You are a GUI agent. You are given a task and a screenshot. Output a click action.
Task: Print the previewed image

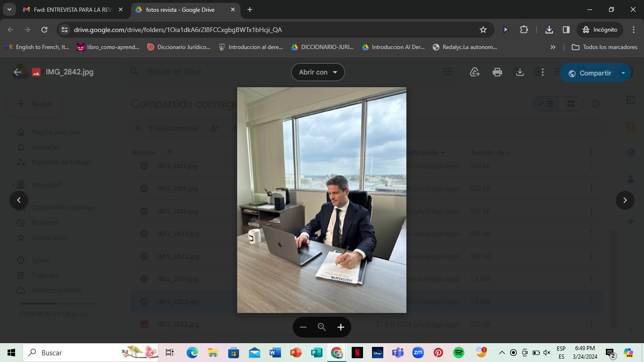[497, 72]
